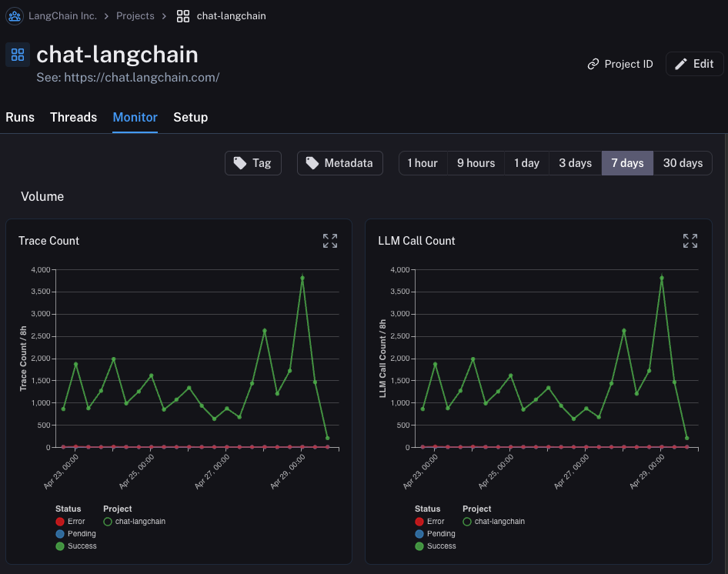Select the 1 hour time range

[x=423, y=163]
